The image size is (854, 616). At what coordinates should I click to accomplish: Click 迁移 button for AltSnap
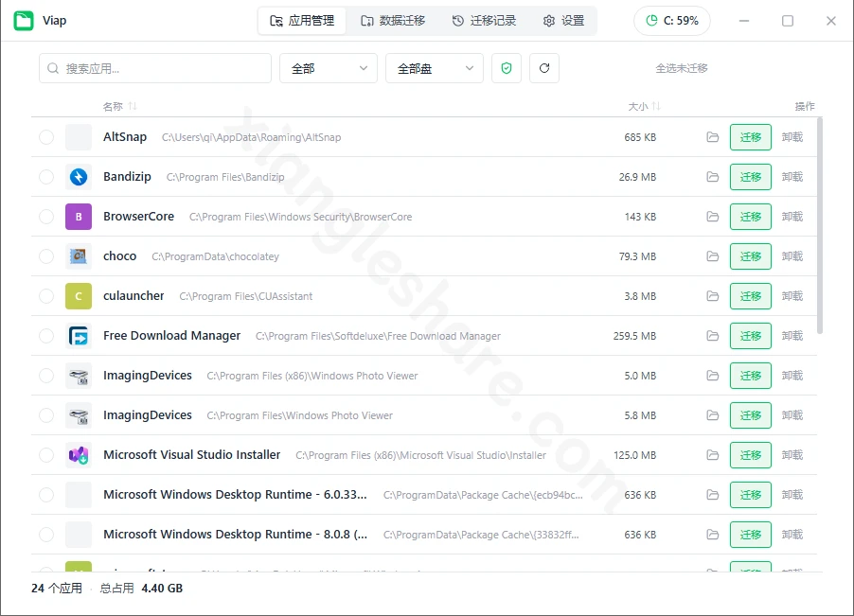coord(751,137)
